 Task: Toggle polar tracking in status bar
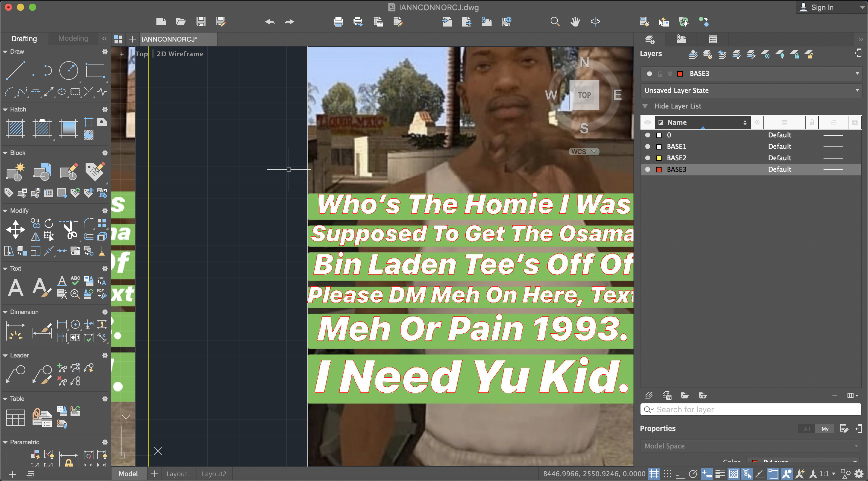(x=693, y=474)
